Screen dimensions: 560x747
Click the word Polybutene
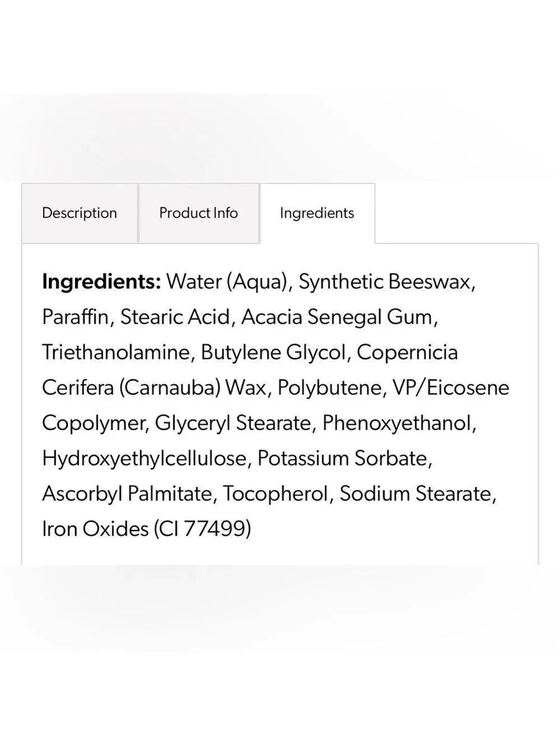click(328, 388)
